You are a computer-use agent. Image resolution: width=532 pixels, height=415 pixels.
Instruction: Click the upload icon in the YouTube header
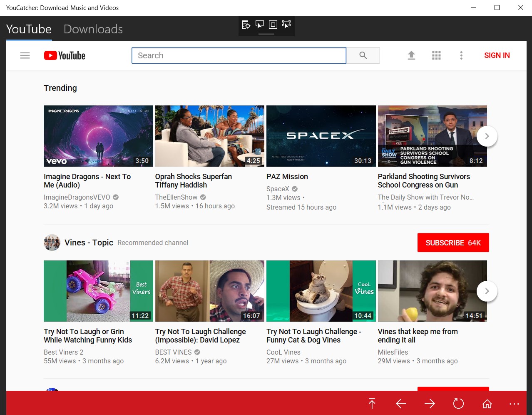click(411, 55)
